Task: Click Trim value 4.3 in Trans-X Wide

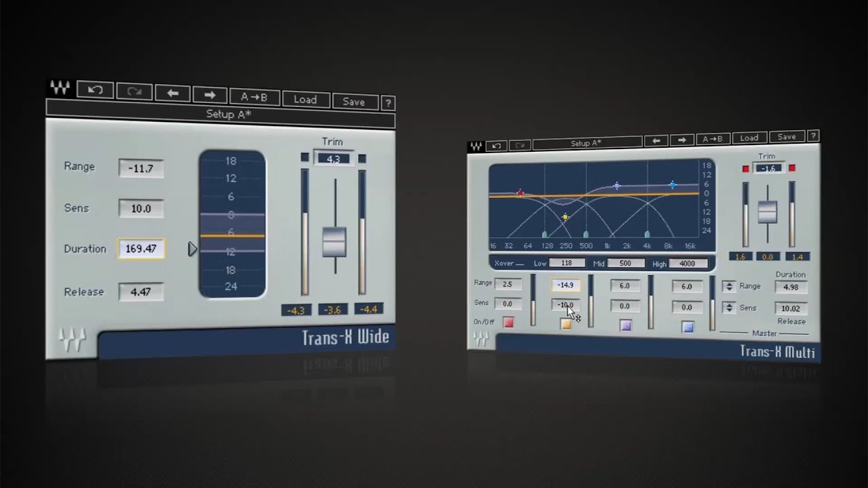Action: pyautogui.click(x=333, y=159)
